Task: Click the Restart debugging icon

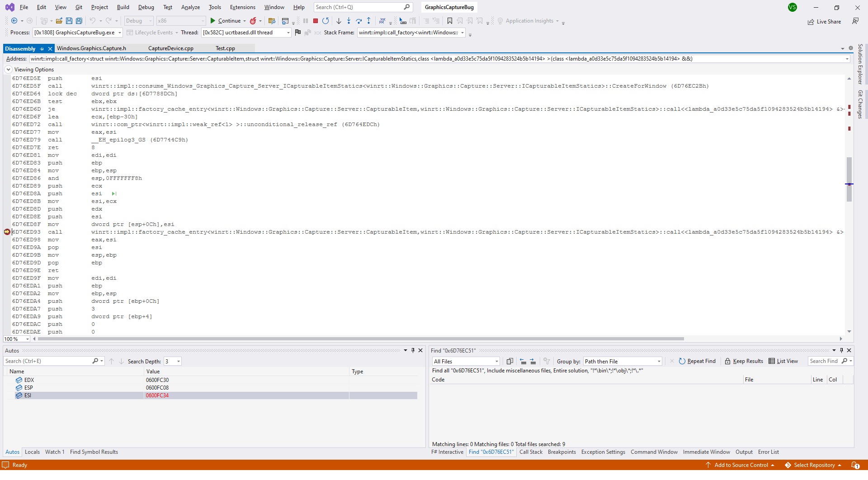Action: [x=326, y=20]
